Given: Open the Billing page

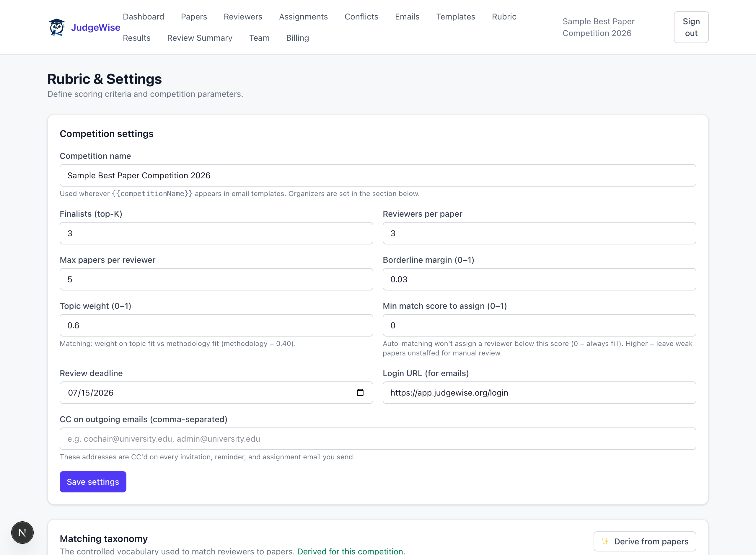Looking at the screenshot, I should pyautogui.click(x=297, y=38).
